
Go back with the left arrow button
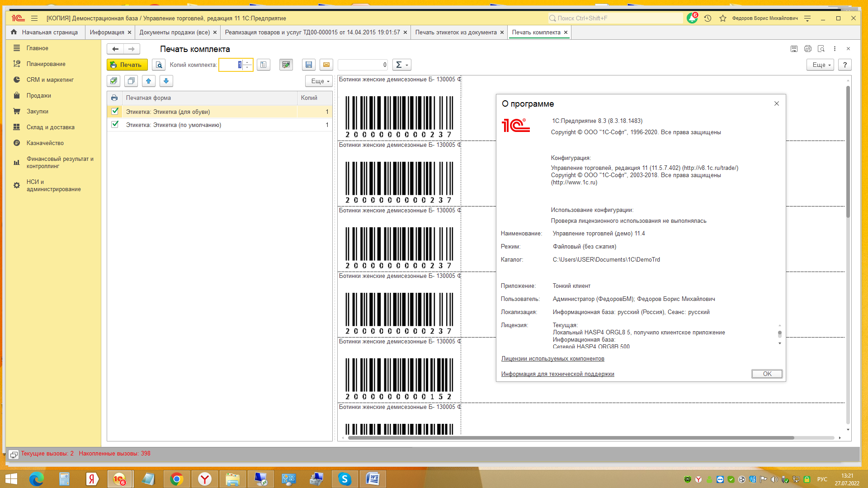pyautogui.click(x=115, y=49)
